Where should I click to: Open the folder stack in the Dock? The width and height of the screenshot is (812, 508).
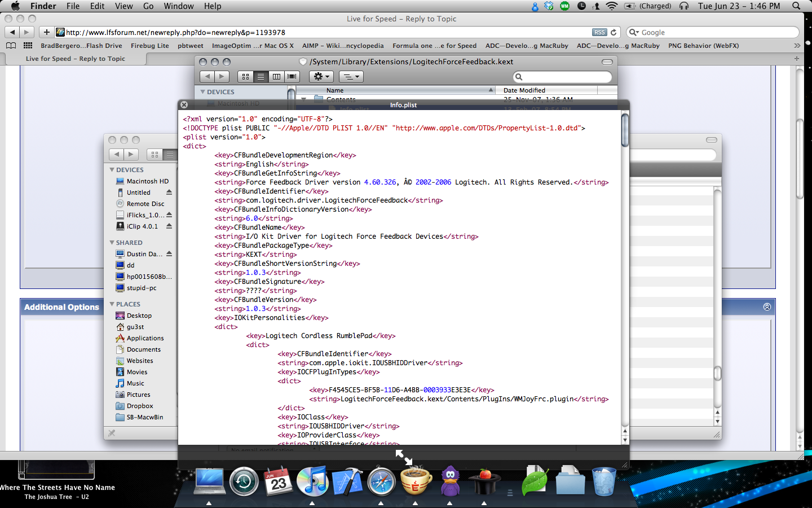coord(570,481)
